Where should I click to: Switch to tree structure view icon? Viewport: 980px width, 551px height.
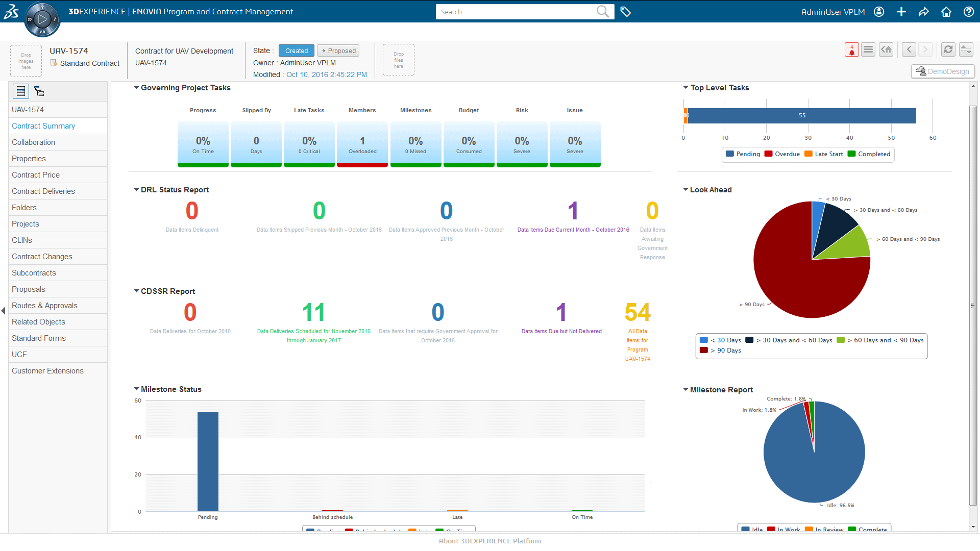(39, 91)
